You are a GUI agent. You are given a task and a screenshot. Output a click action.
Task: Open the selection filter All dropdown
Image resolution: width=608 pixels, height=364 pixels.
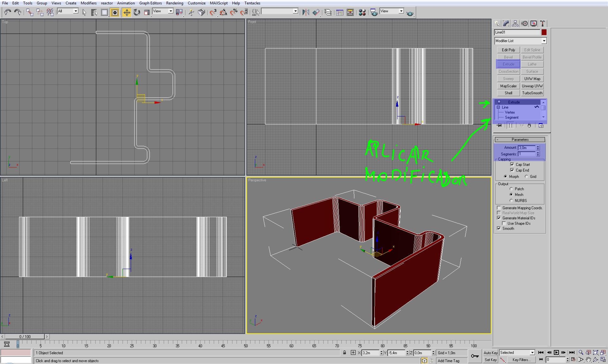click(76, 11)
